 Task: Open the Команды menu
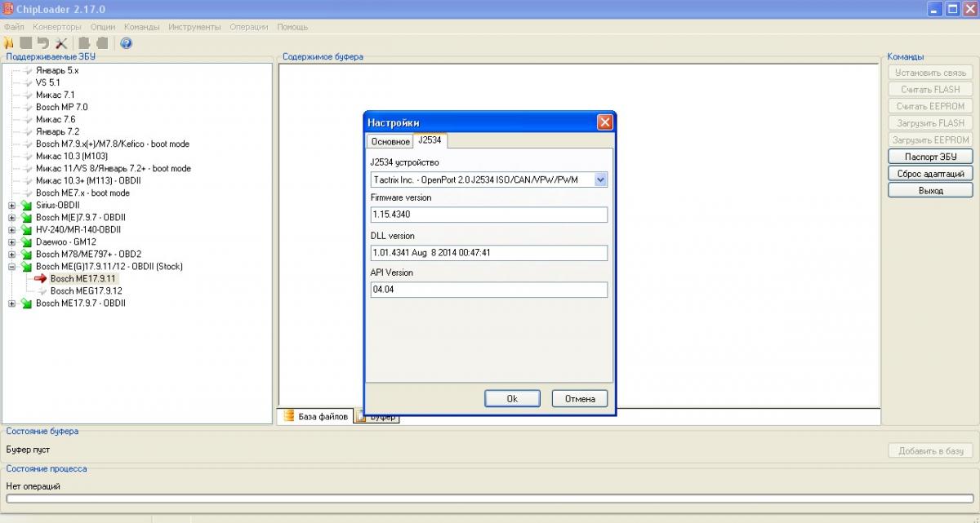click(x=142, y=27)
